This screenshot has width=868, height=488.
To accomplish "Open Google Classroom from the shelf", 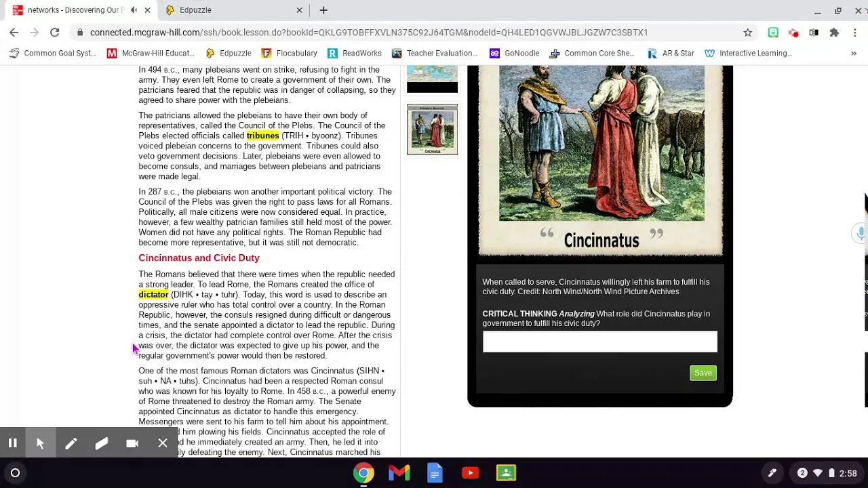I will tap(506, 473).
